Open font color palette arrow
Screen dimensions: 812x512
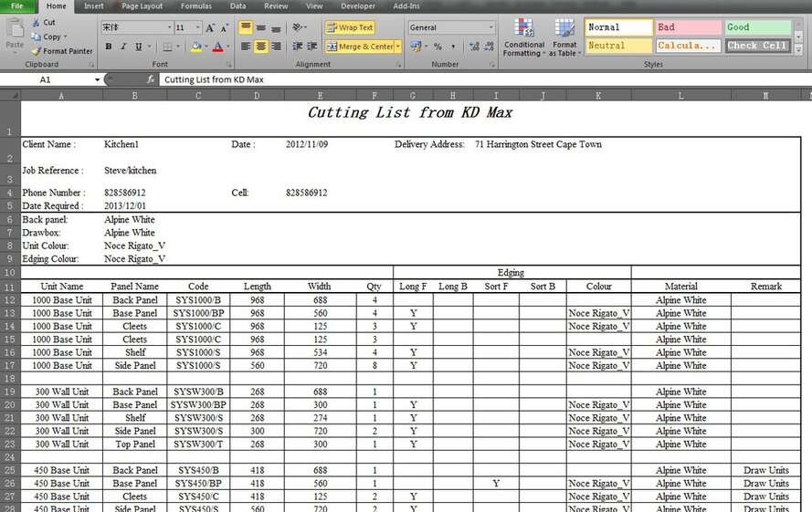[227, 47]
